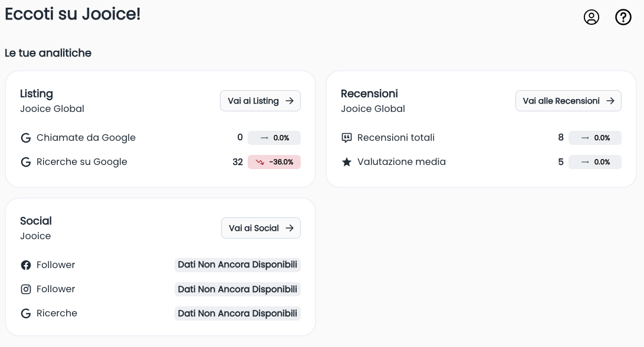Click Google icon beside Ricerche su Google
644x347 pixels.
click(25, 162)
